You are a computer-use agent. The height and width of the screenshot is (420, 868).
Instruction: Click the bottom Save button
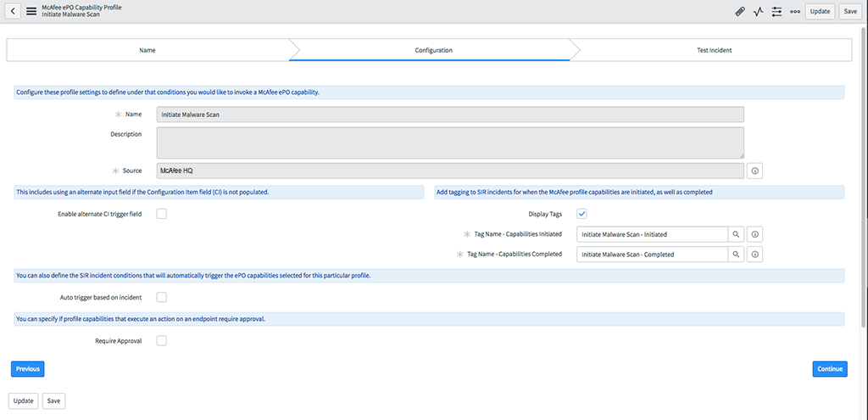click(53, 401)
